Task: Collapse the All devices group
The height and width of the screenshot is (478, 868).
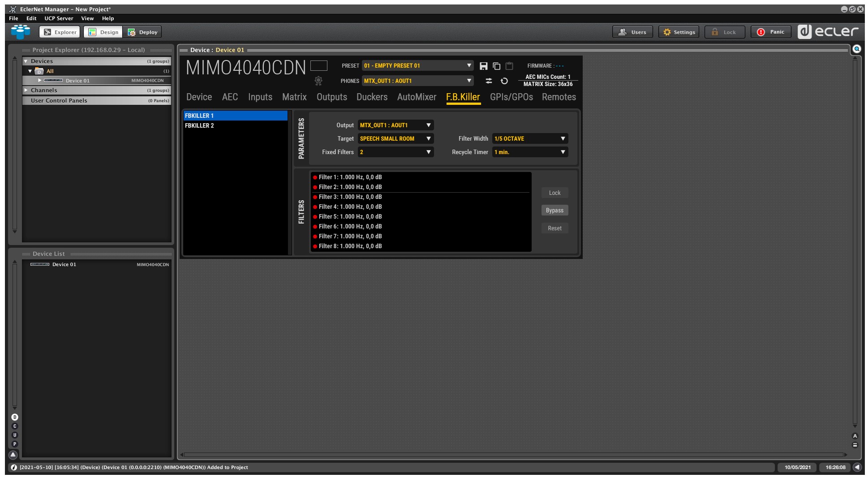Action: click(30, 71)
